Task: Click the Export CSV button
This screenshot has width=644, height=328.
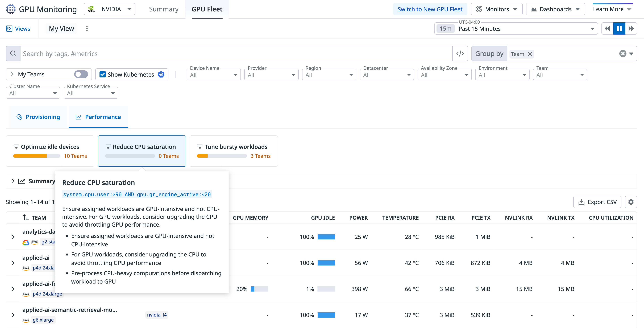Action: pyautogui.click(x=597, y=202)
